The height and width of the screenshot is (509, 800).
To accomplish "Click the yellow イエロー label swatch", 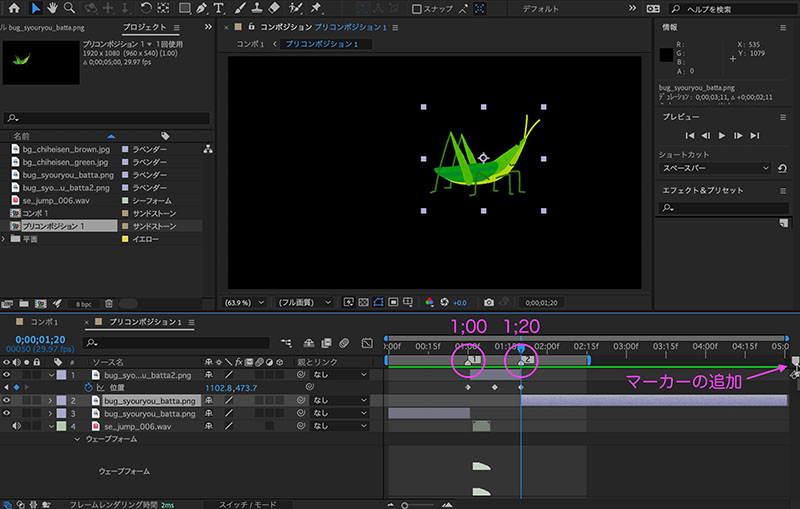I will tap(125, 239).
